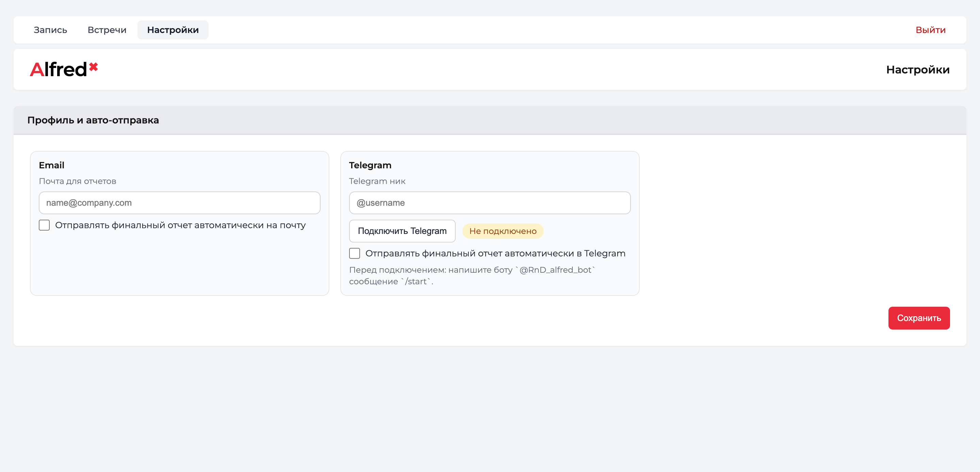Switch to the Встречи tab
Image resolution: width=980 pixels, height=472 pixels.
point(107,30)
